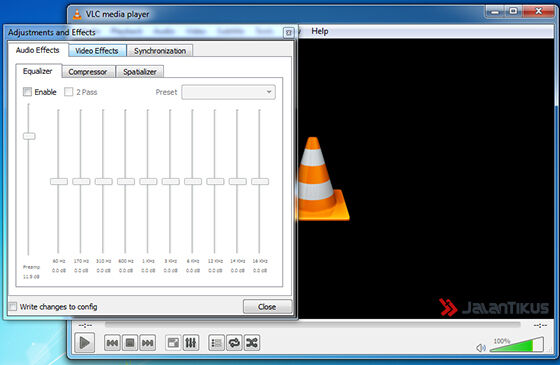Check Write changes to config
The image size is (560, 365).
12,306
